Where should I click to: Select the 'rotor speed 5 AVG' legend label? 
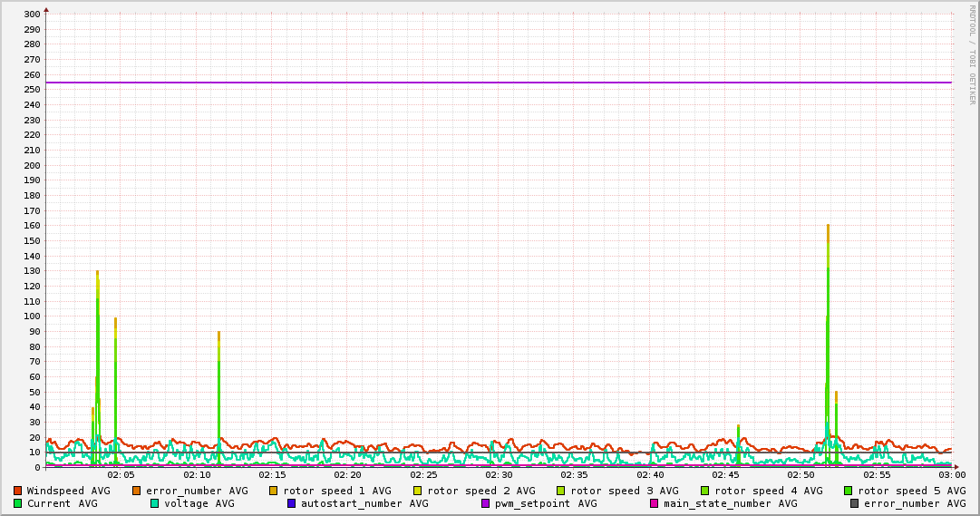pyautogui.click(x=912, y=491)
